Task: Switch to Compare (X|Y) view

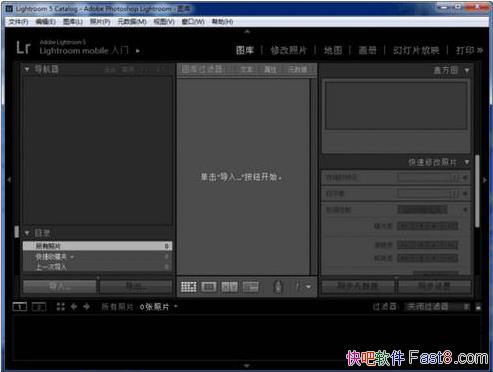Action: tap(230, 287)
